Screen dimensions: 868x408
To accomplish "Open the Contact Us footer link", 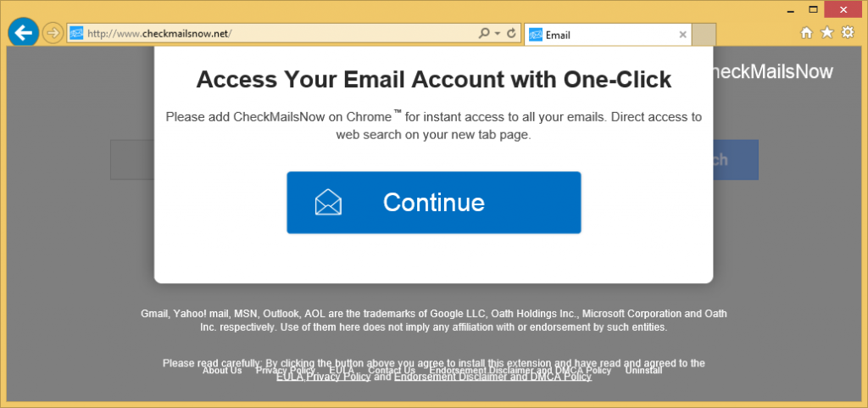I will click(x=392, y=371).
